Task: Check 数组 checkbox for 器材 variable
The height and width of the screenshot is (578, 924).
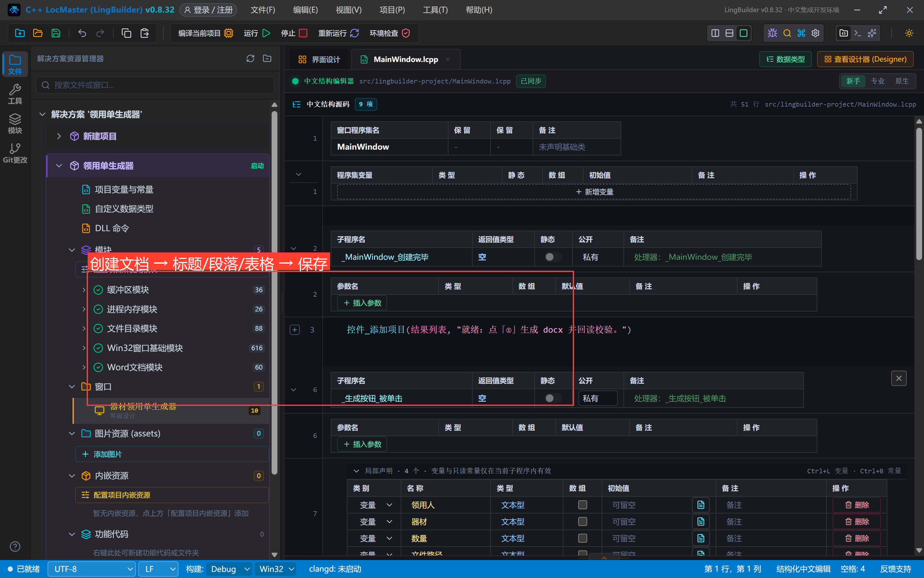Action: tap(582, 522)
